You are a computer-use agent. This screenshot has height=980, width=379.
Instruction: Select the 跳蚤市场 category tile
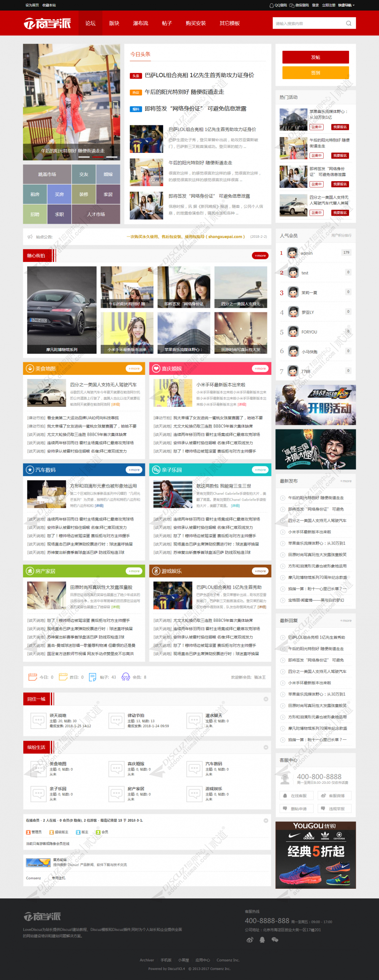pyautogui.click(x=47, y=175)
